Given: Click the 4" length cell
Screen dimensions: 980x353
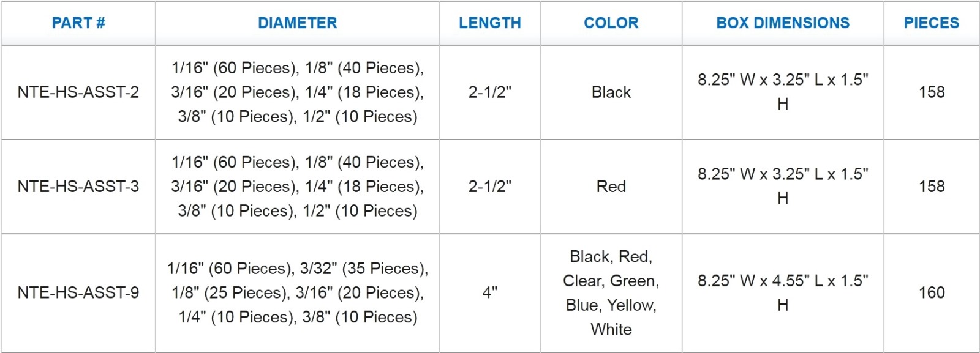Looking at the screenshot, I should [x=490, y=293].
